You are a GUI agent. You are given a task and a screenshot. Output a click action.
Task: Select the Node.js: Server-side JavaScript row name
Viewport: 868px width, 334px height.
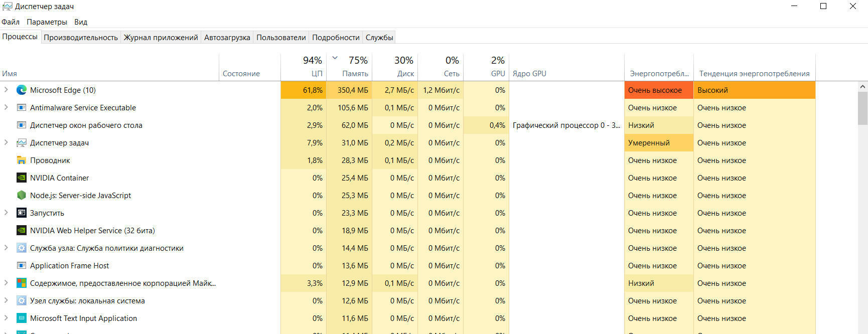click(x=80, y=196)
